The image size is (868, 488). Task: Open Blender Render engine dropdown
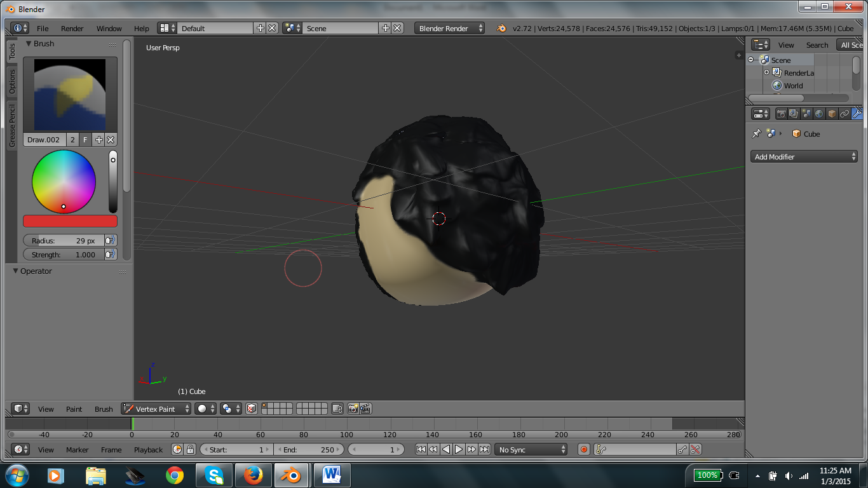tap(450, 28)
